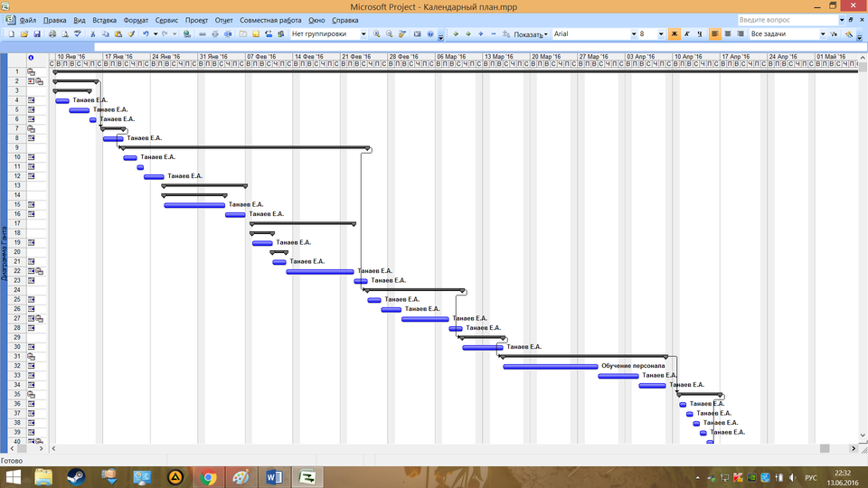Viewport: 868px width, 488px height.
Task: Paste from clipboard
Action: pos(118,34)
